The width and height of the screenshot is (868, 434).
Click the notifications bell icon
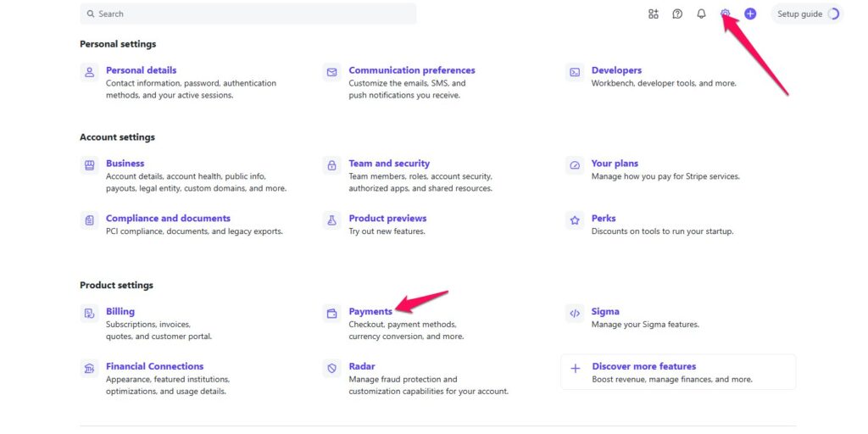[701, 14]
